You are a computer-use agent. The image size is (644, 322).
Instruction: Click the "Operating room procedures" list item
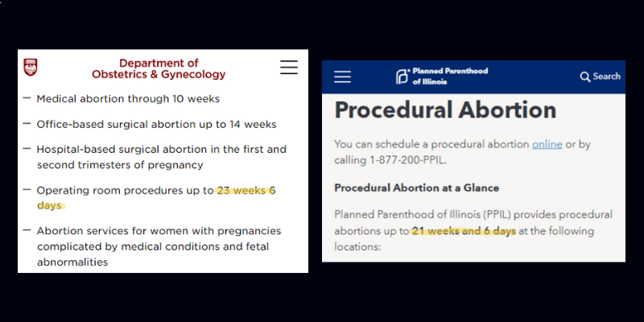click(125, 191)
